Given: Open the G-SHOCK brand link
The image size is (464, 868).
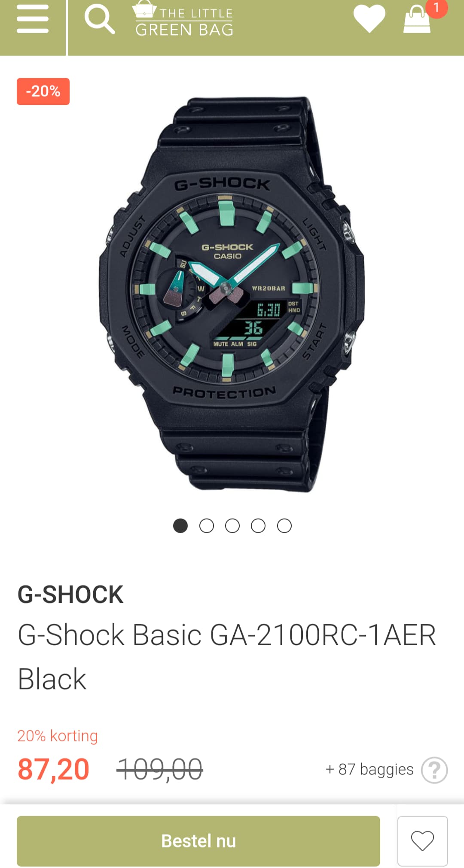Looking at the screenshot, I should point(70,595).
